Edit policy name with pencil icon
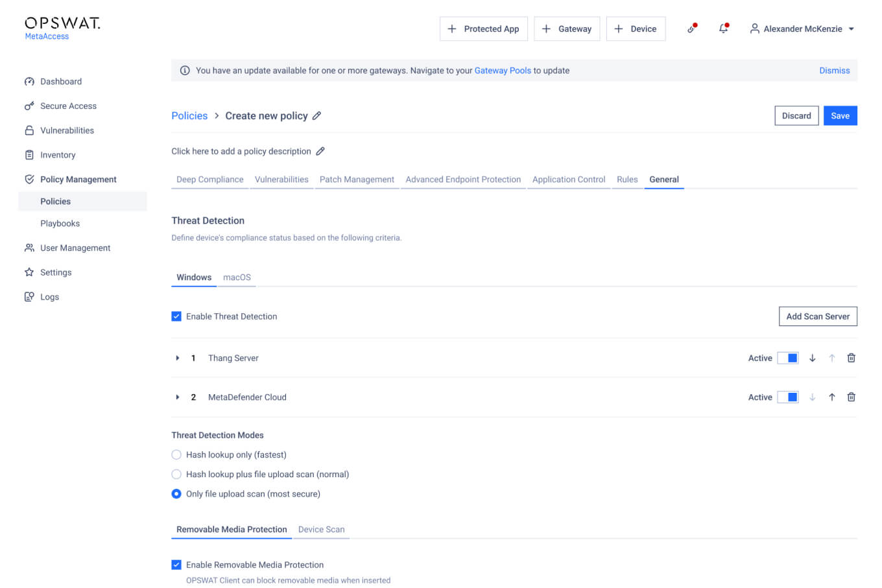 click(x=316, y=116)
